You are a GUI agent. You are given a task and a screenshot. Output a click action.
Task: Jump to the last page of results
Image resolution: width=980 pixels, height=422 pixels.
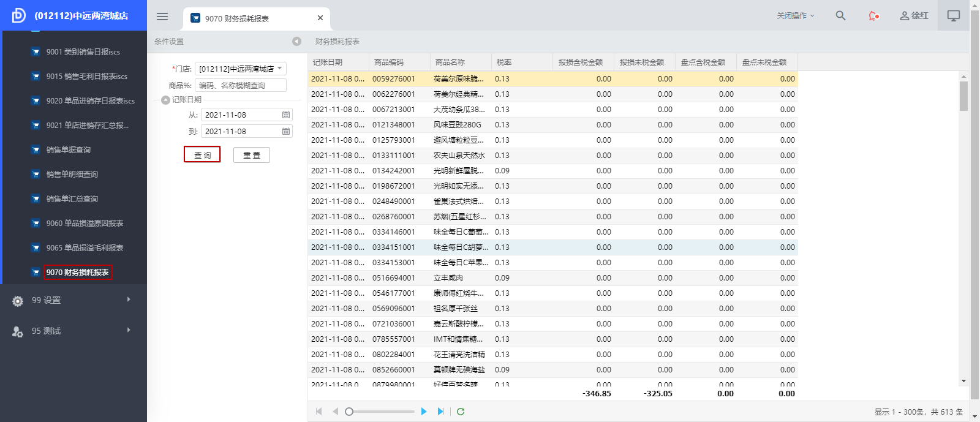point(440,412)
